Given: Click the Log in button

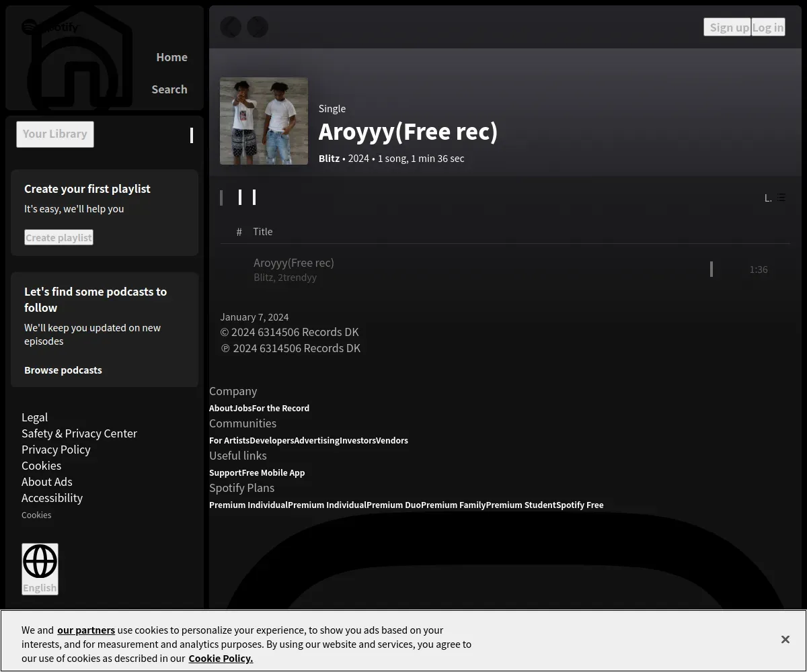Looking at the screenshot, I should [x=768, y=27].
